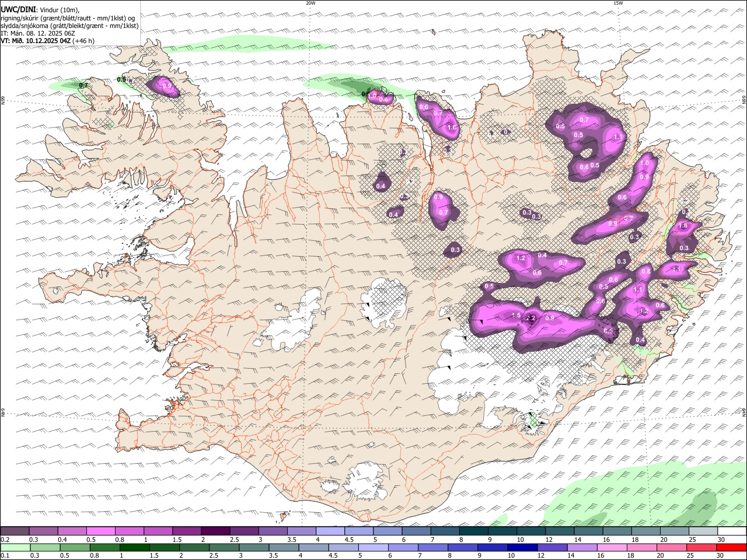Click the 'IT: Mán. 08. 12. 2025 06Z' line

38,33
